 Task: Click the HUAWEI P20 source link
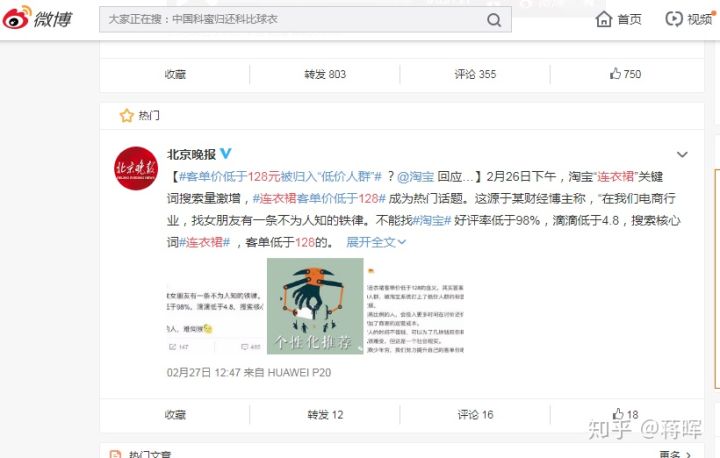click(x=299, y=373)
